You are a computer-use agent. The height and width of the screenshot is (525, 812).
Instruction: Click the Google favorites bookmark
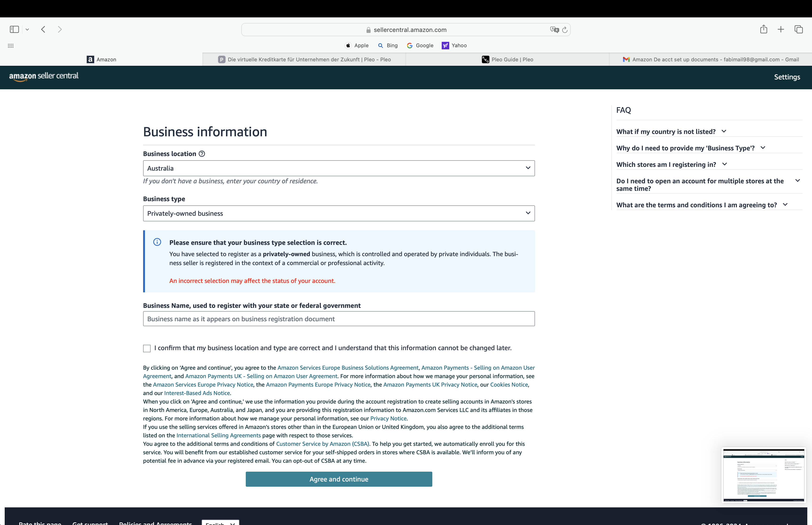pos(420,45)
